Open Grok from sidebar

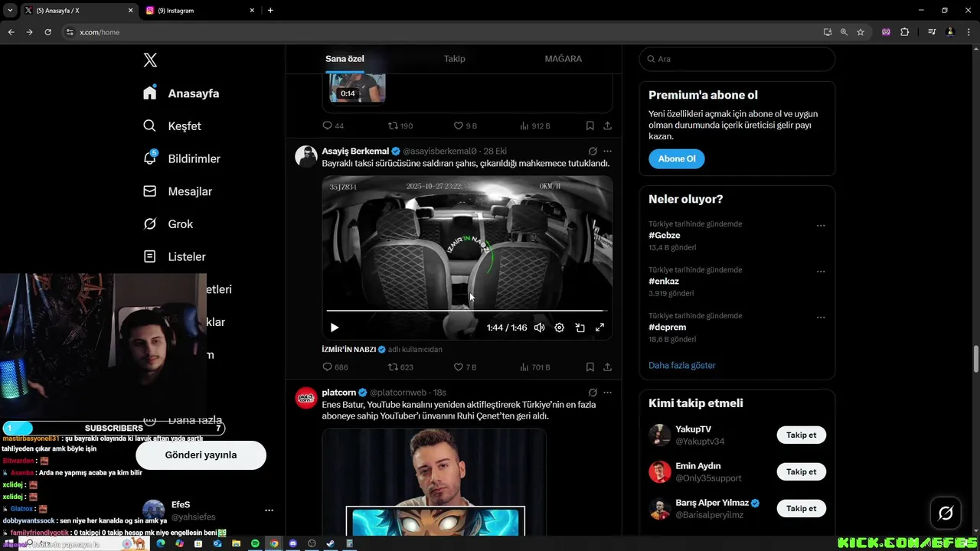(x=168, y=224)
